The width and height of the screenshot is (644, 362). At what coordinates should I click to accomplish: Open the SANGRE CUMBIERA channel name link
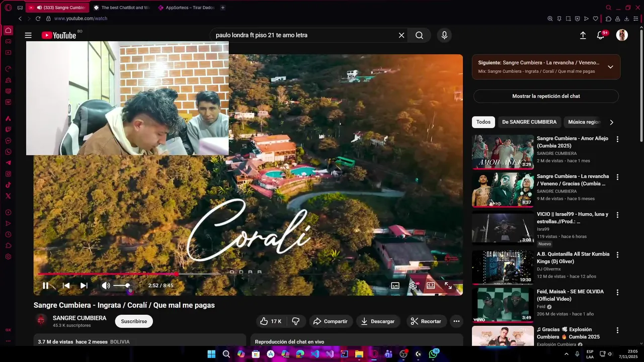tap(79, 318)
